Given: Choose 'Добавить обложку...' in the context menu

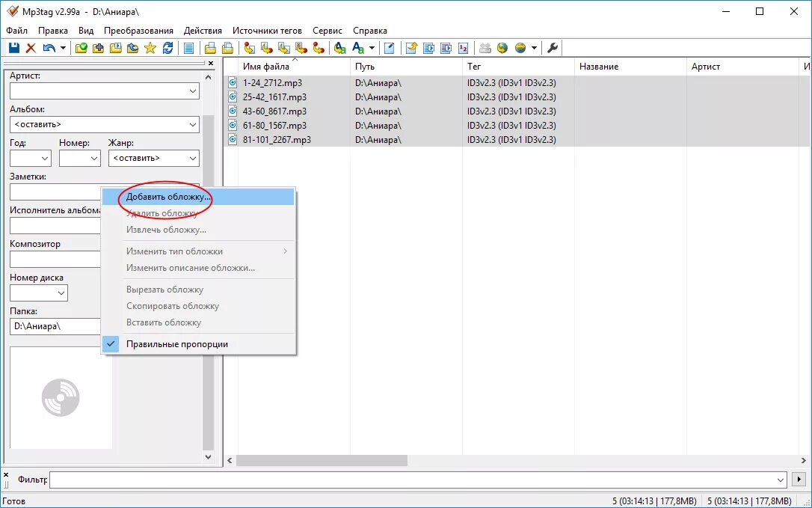Looking at the screenshot, I should 198,197.
